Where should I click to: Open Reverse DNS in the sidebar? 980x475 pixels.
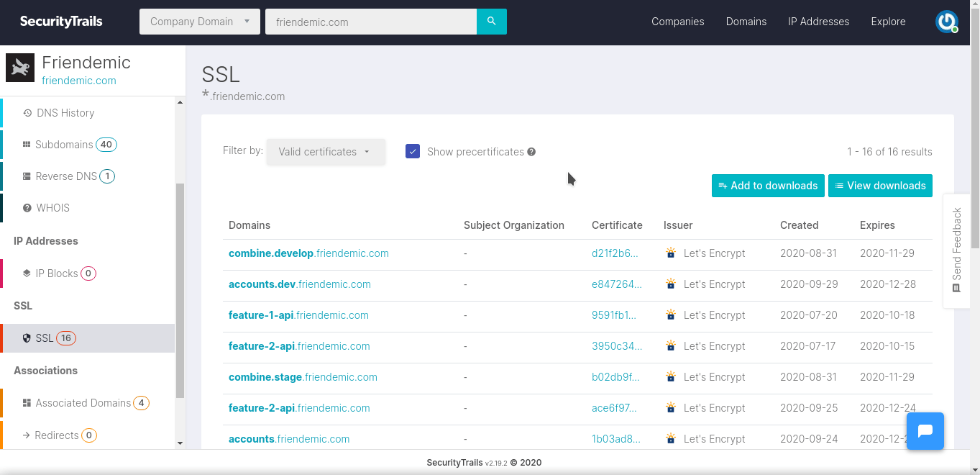[88, 176]
